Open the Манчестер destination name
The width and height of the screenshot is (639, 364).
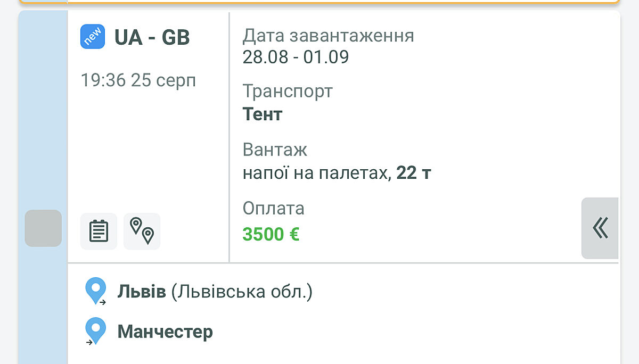click(x=165, y=332)
